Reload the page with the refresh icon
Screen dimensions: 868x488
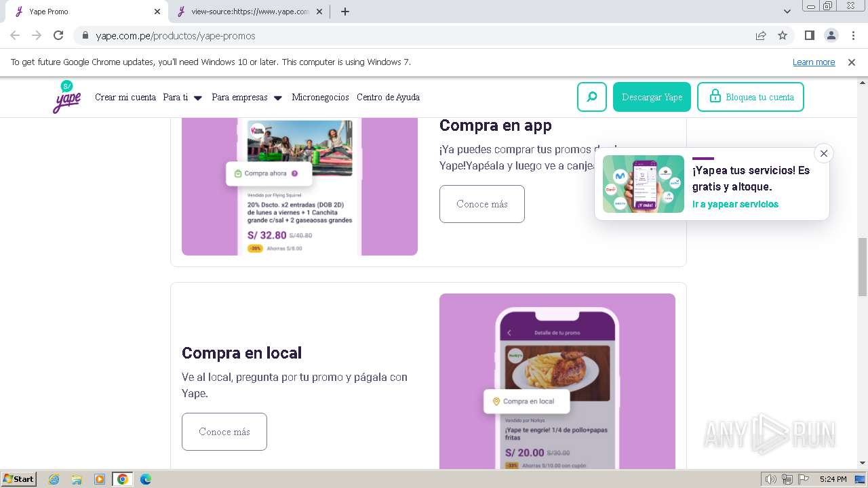tap(58, 35)
